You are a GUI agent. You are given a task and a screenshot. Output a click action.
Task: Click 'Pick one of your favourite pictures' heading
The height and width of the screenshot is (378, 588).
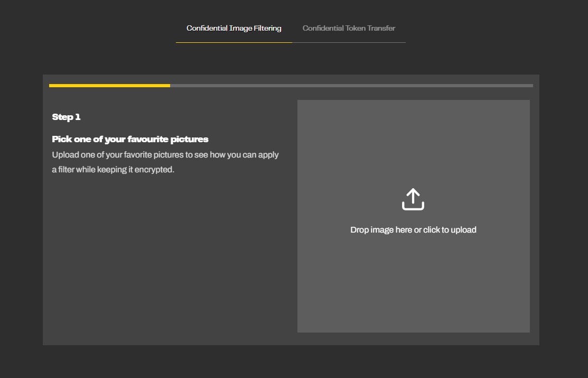pyautogui.click(x=130, y=139)
